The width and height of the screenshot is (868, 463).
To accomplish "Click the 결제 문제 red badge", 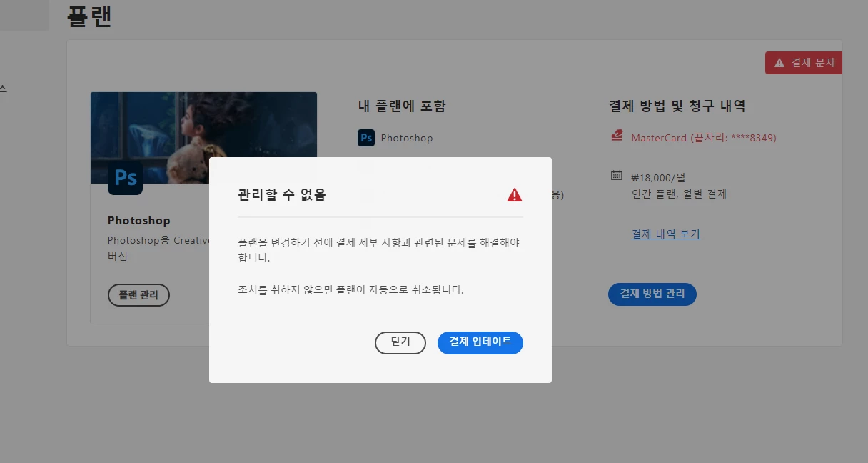I will 804,63.
